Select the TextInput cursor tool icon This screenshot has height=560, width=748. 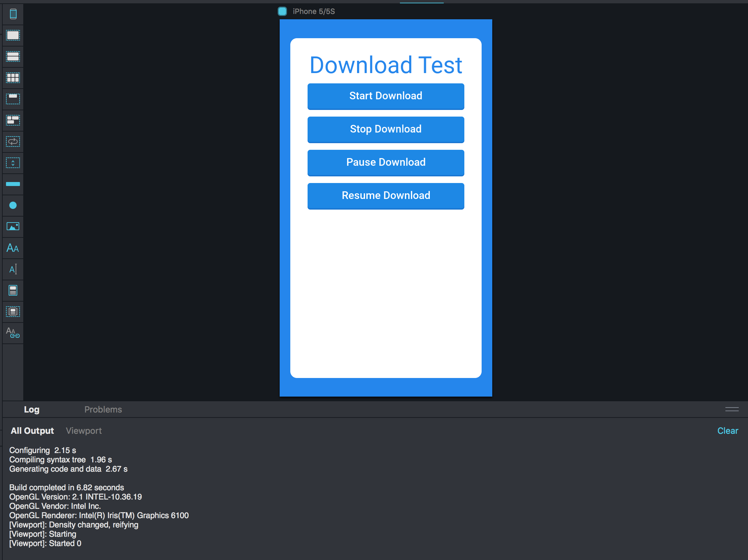coord(13,269)
